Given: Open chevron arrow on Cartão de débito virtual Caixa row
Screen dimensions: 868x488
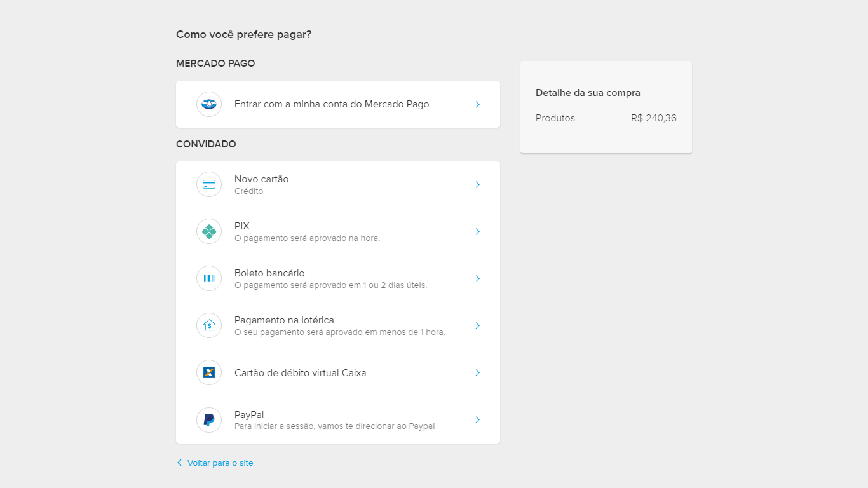Looking at the screenshot, I should pos(478,372).
